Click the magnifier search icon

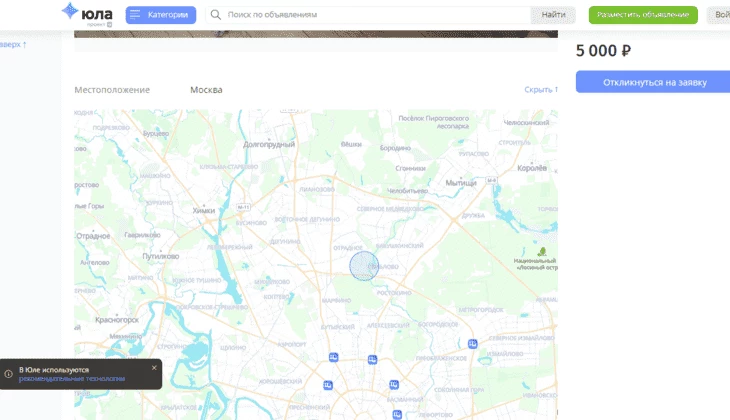(216, 15)
